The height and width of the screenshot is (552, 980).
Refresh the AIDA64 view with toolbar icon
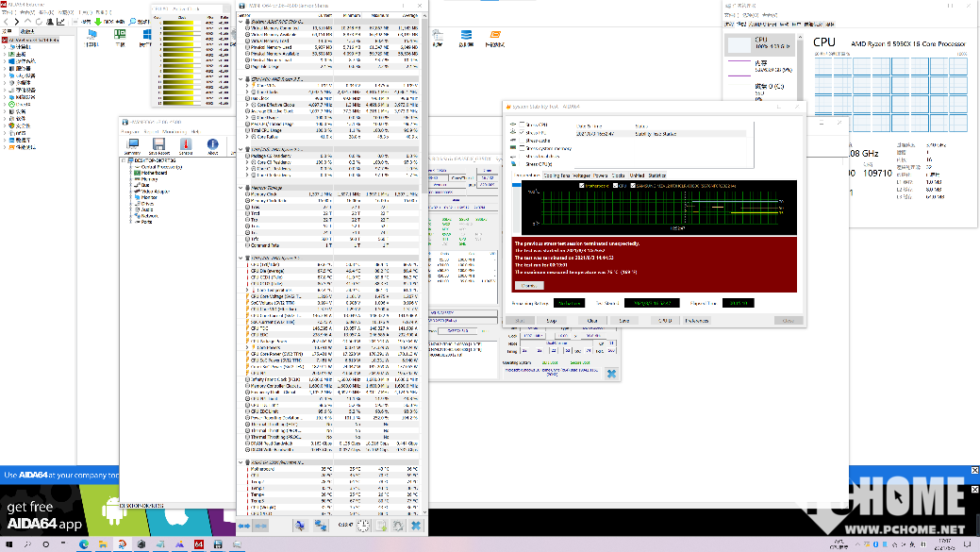point(39,22)
